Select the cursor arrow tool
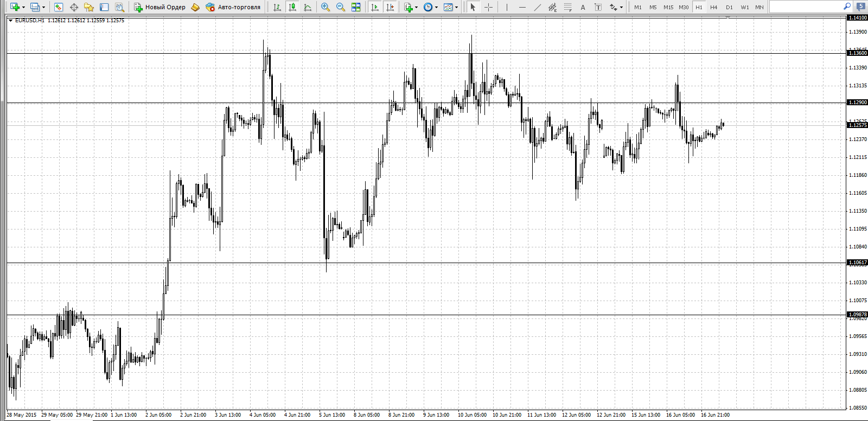The width and height of the screenshot is (868, 421). 473,7
